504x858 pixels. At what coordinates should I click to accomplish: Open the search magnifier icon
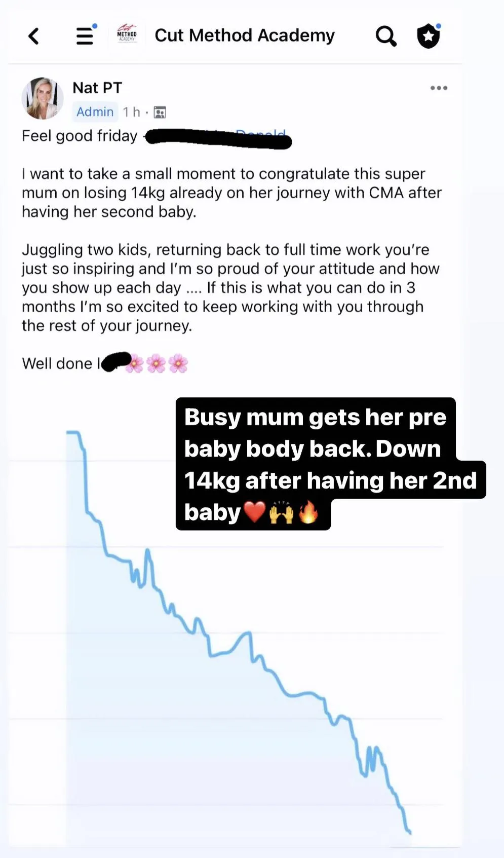pos(386,36)
